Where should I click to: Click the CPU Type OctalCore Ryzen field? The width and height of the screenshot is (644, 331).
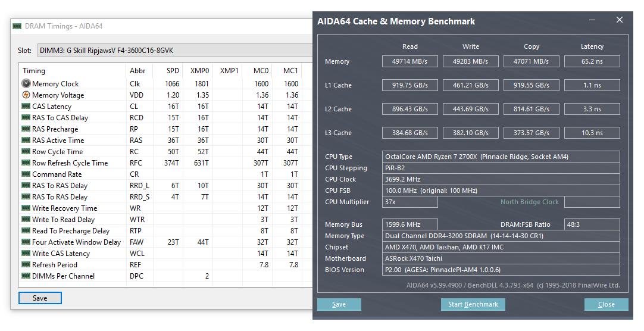(x=501, y=157)
